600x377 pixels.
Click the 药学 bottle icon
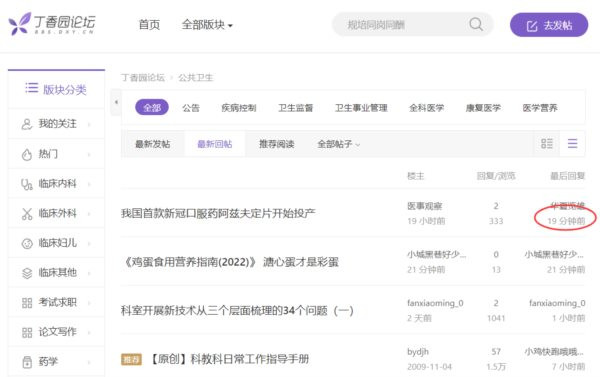click(x=27, y=362)
